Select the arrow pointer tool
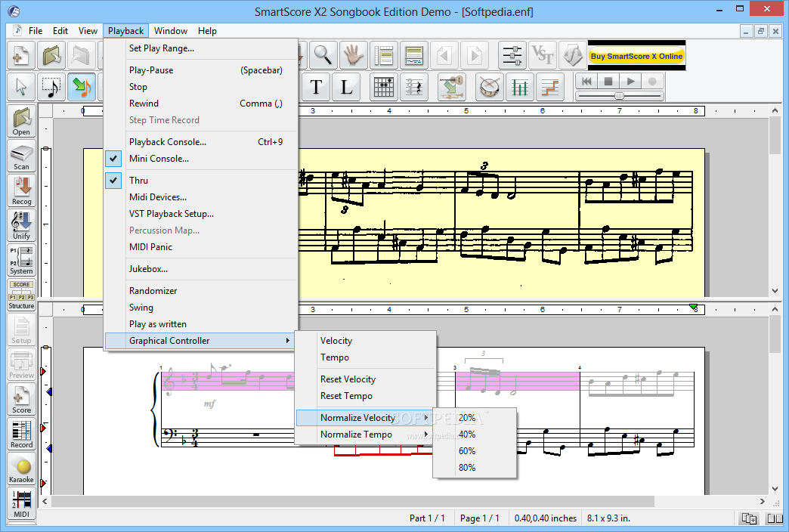The height and width of the screenshot is (532, 789). 21,87
